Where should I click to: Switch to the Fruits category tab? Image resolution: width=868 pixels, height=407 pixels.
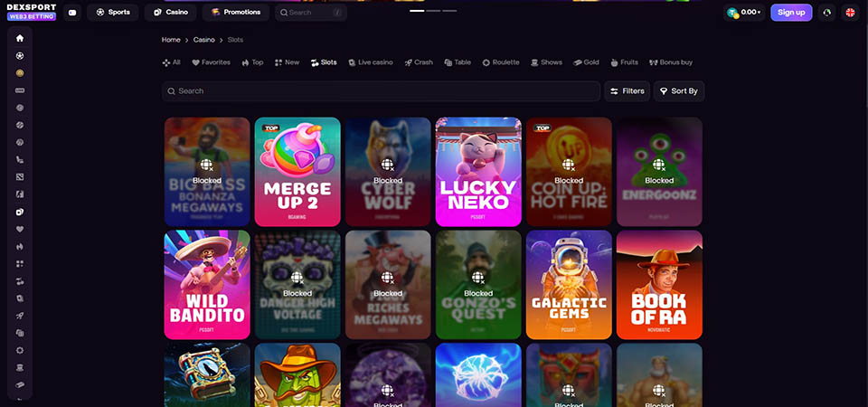(625, 62)
